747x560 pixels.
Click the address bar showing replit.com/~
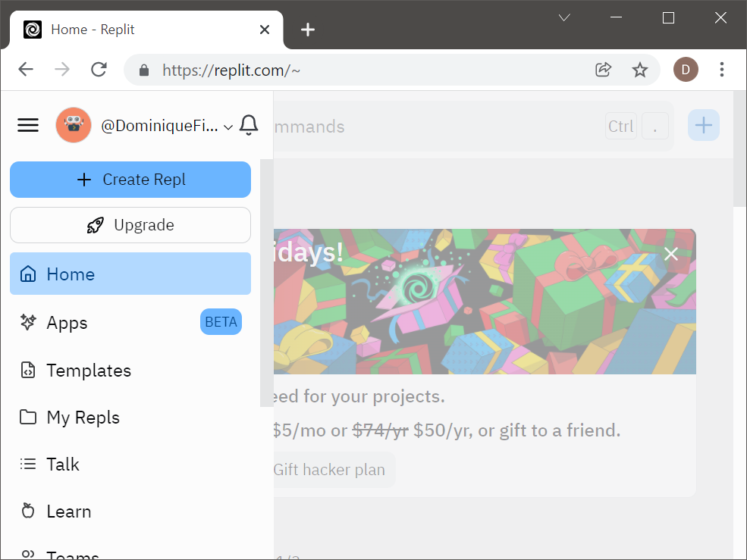231,70
